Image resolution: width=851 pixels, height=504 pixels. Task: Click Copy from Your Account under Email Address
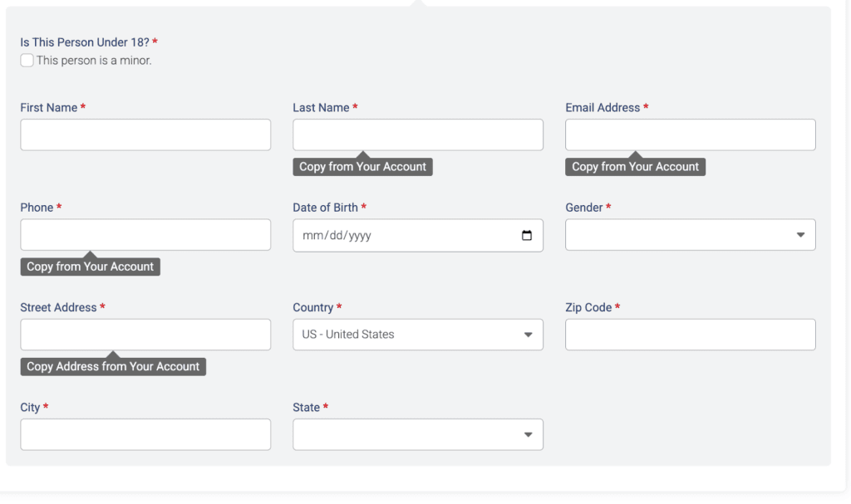(635, 167)
